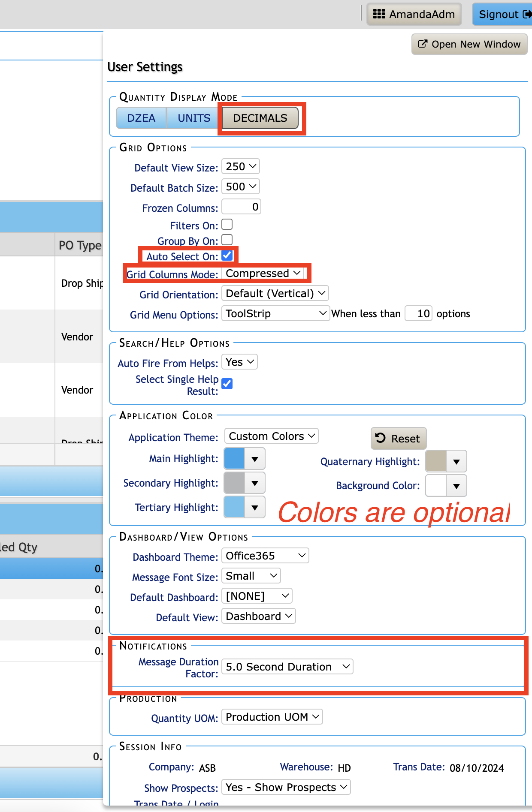Enable the Group By On checkbox
Image resolution: width=532 pixels, height=812 pixels.
pyautogui.click(x=227, y=240)
